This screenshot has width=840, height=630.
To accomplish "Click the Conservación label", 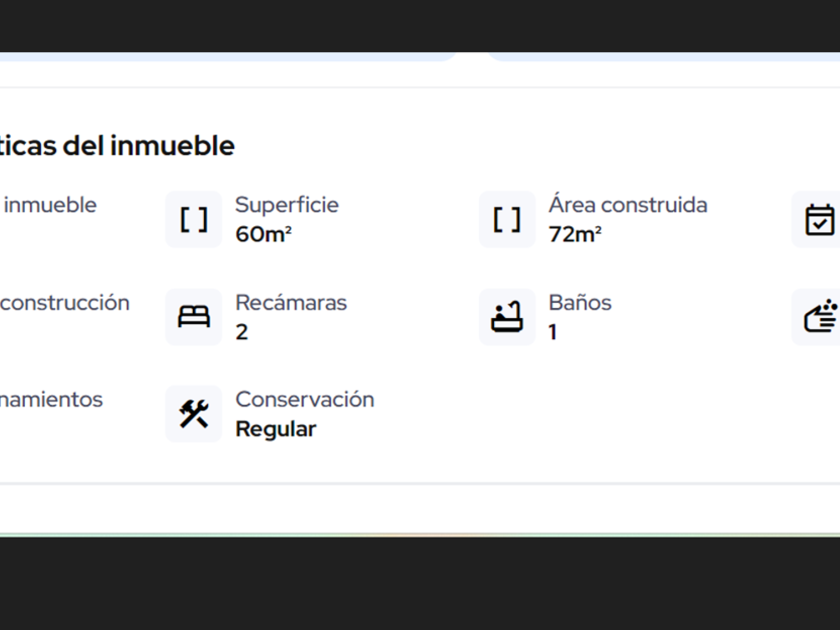I will click(304, 399).
